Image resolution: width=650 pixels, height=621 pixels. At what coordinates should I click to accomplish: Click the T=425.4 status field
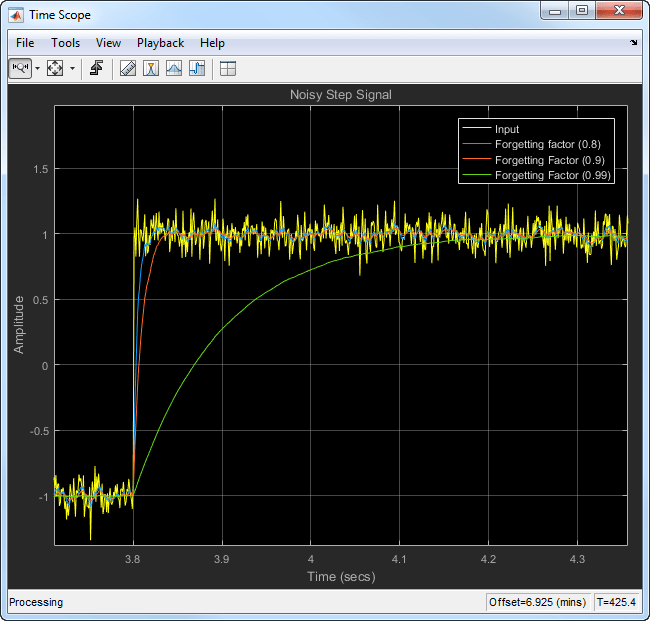pyautogui.click(x=616, y=602)
